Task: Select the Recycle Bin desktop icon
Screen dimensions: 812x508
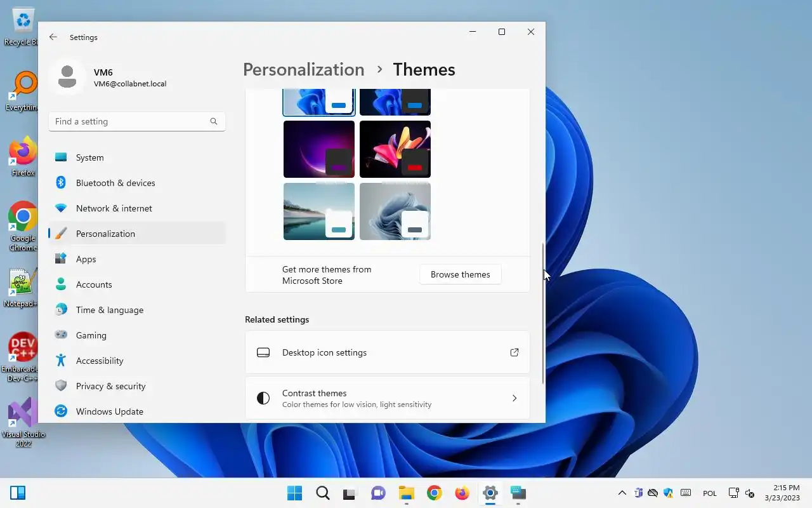Action: (x=22, y=27)
